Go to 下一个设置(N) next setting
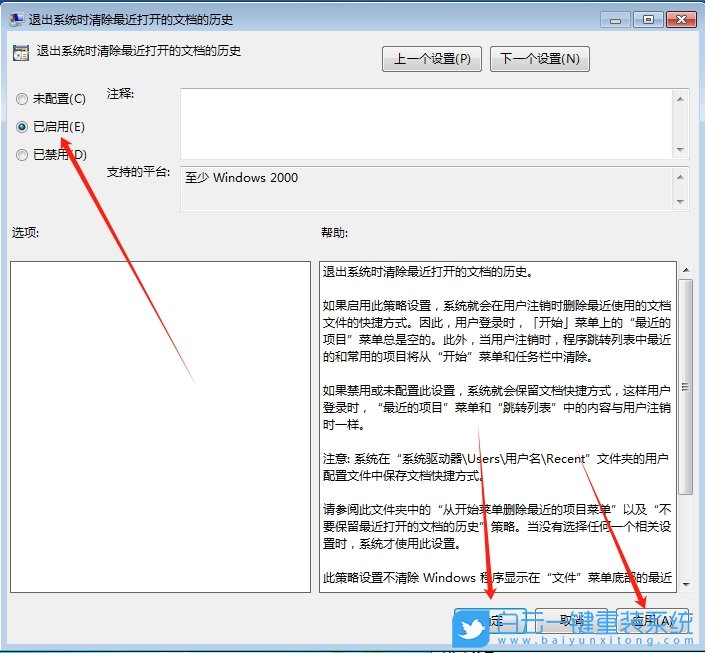705x653 pixels. (x=540, y=59)
